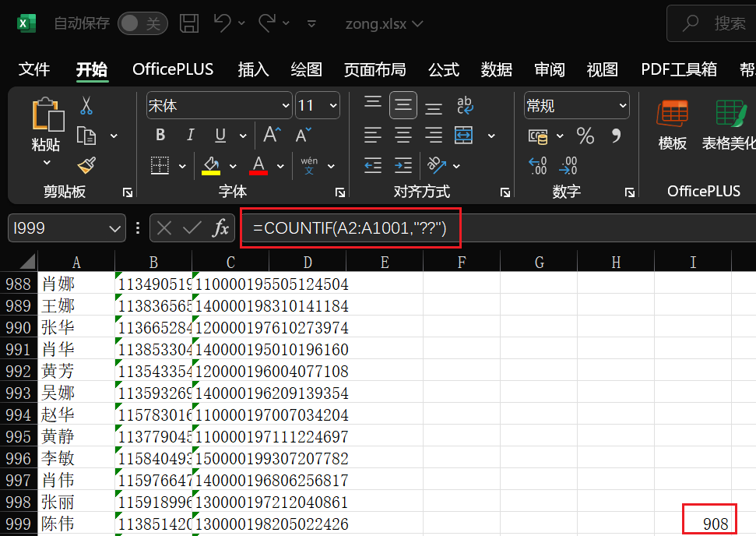Click the Cut scissors icon
This screenshot has width=756, height=536.
coord(86,106)
